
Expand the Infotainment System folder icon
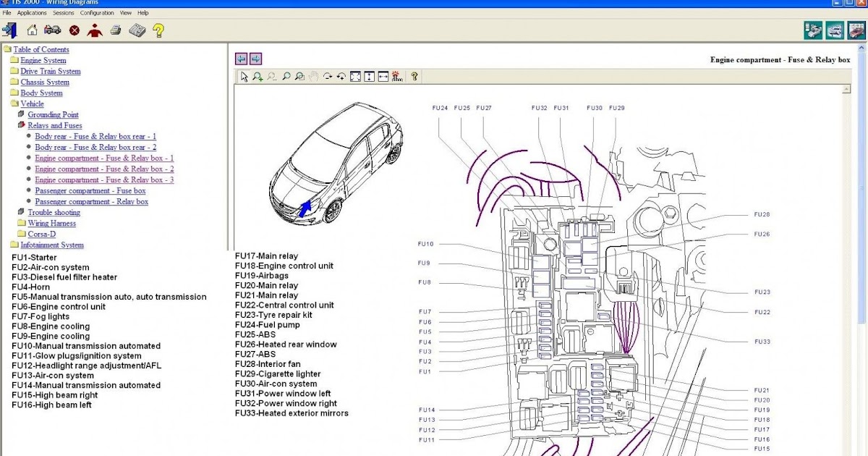click(x=14, y=245)
